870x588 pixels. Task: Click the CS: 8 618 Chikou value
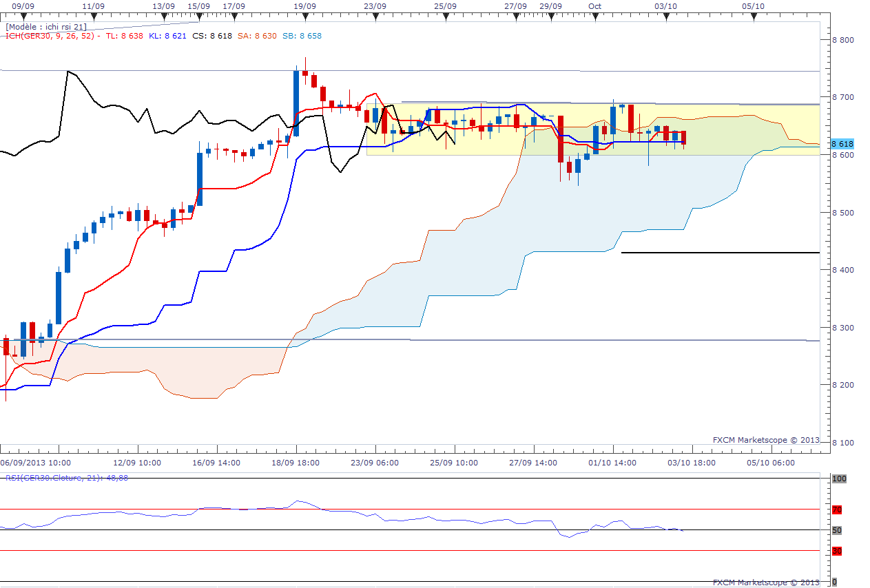[x=212, y=36]
